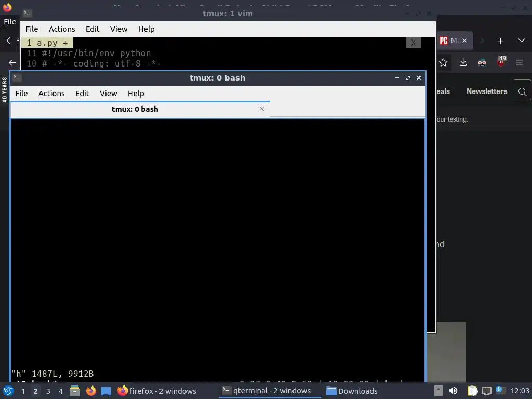Open File menu in tmux vim window

click(x=32, y=29)
